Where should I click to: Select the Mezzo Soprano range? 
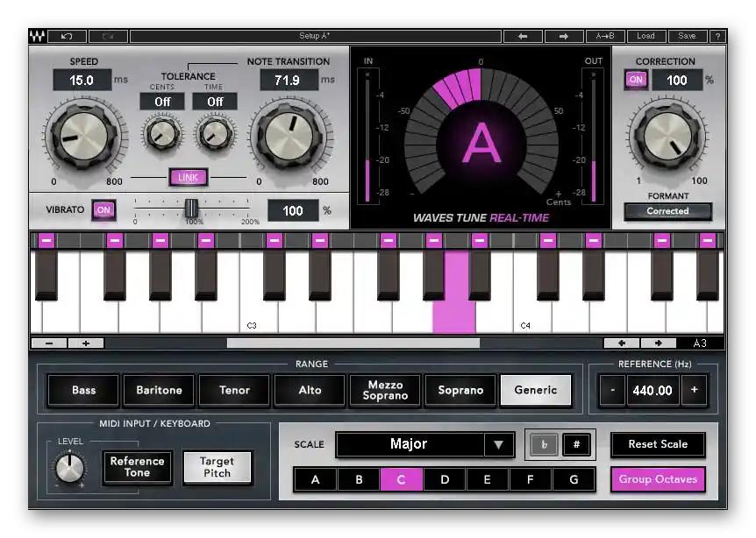[385, 390]
